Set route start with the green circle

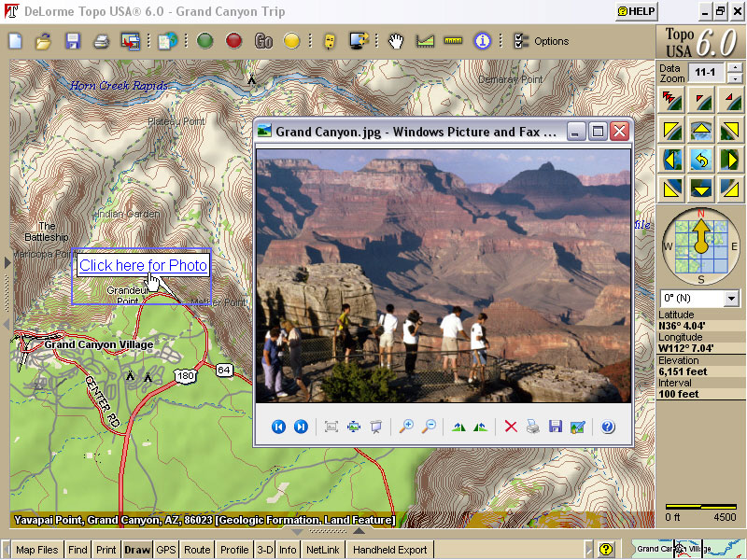pos(204,41)
